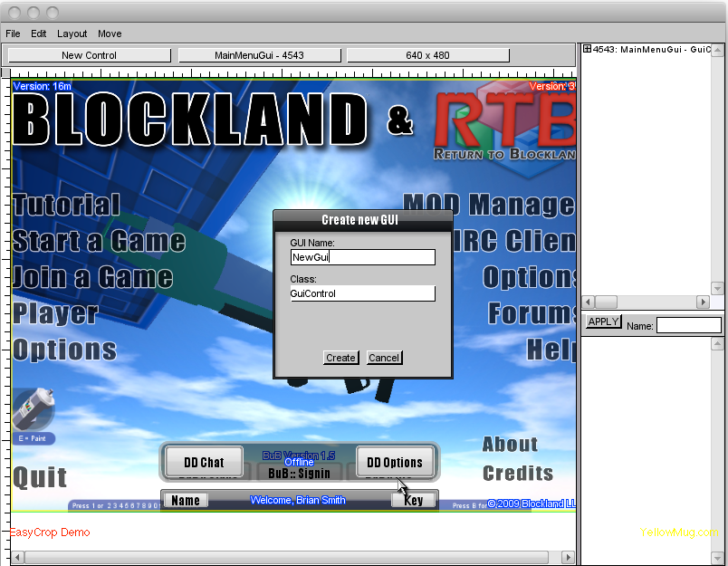Image resolution: width=728 pixels, height=566 pixels.
Task: Click the editor's bottom horizontal scrollbar
Action: (x=290, y=557)
